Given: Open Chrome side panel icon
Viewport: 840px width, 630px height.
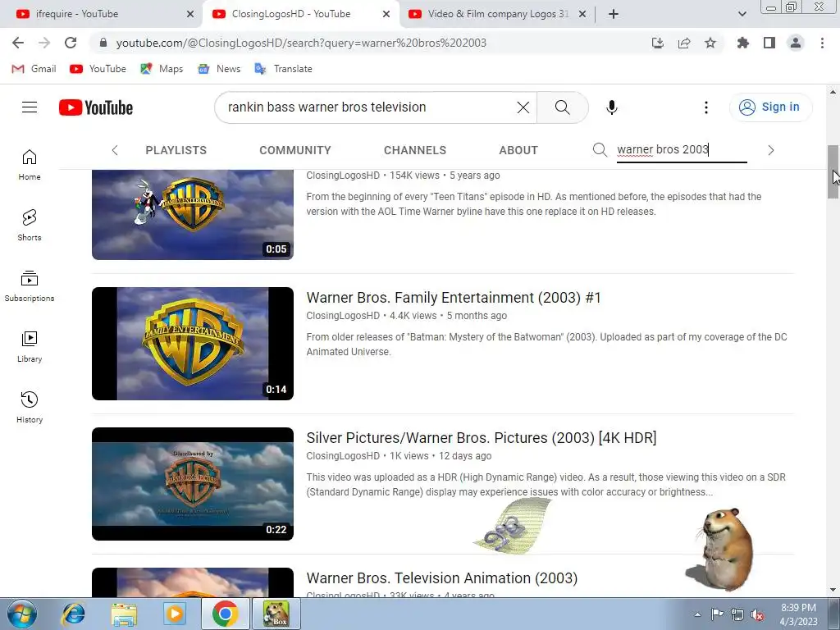Looking at the screenshot, I should click(769, 43).
